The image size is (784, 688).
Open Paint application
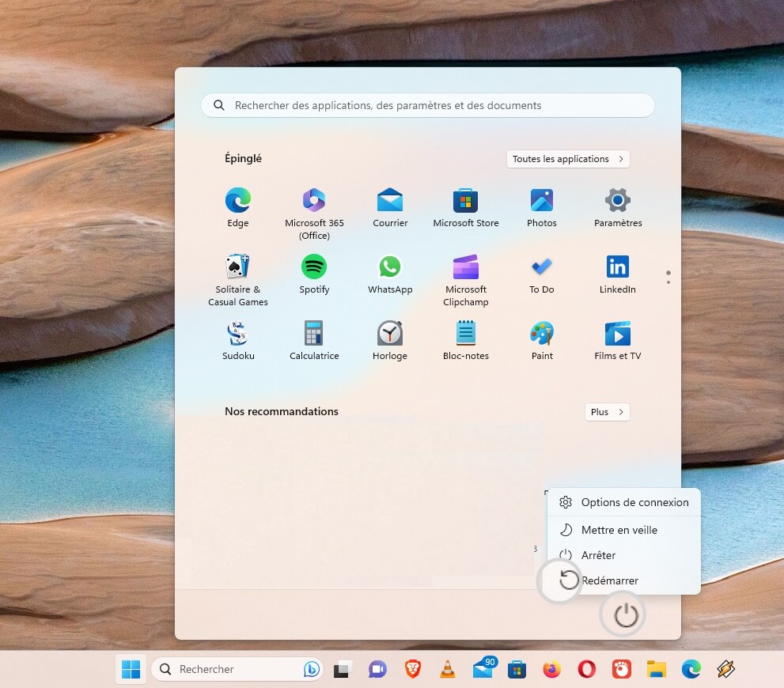click(x=541, y=341)
